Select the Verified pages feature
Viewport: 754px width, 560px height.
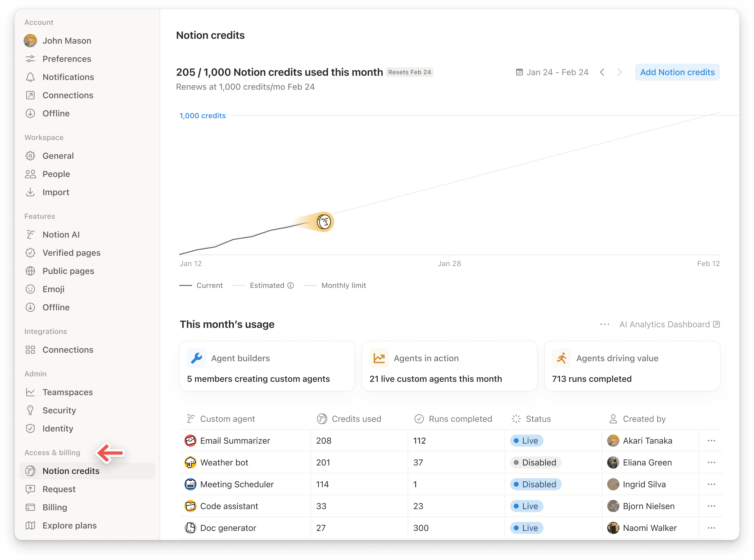(71, 253)
